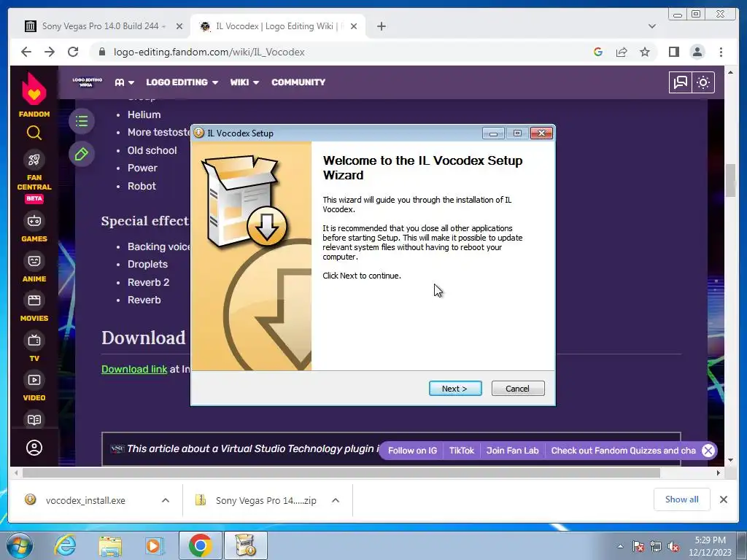Open vocodex_install.exe from downloads bar
Image resolution: width=747 pixels, height=560 pixels.
click(x=86, y=500)
